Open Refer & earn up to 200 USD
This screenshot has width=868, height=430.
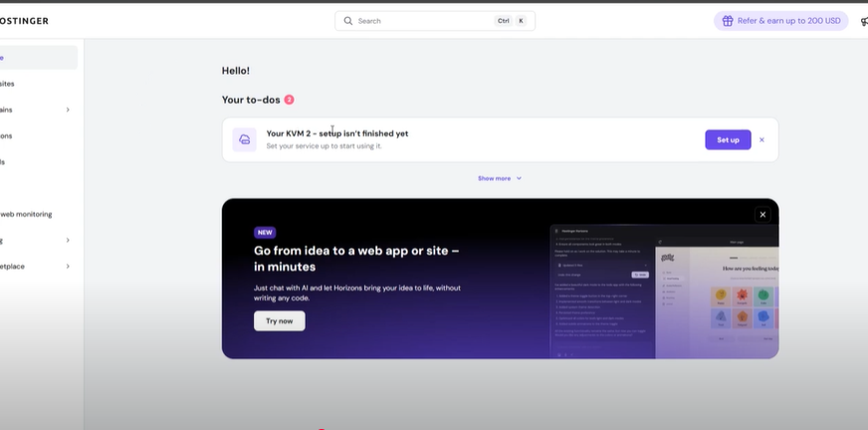click(781, 21)
